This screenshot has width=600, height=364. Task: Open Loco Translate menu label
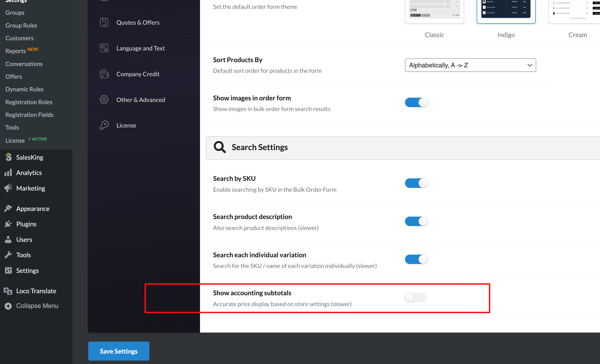click(x=36, y=291)
